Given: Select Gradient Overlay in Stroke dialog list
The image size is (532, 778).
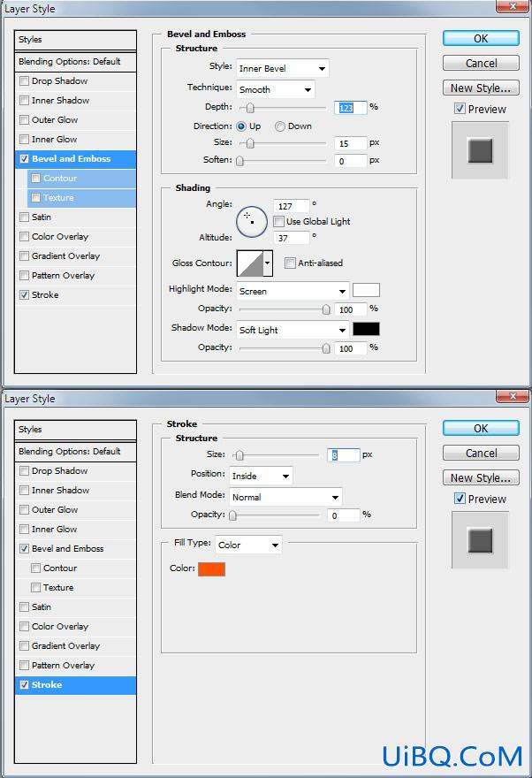Looking at the screenshot, I should pyautogui.click(x=75, y=645).
